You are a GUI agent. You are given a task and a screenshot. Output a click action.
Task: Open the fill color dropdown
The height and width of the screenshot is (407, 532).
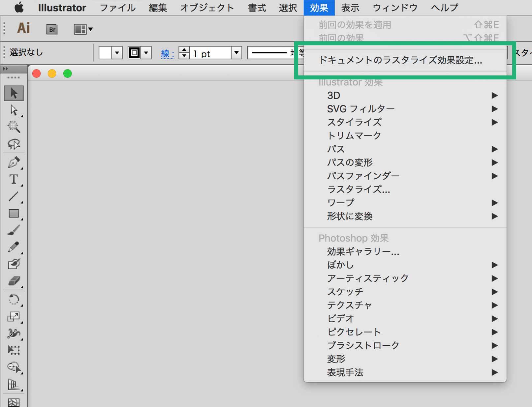[117, 53]
